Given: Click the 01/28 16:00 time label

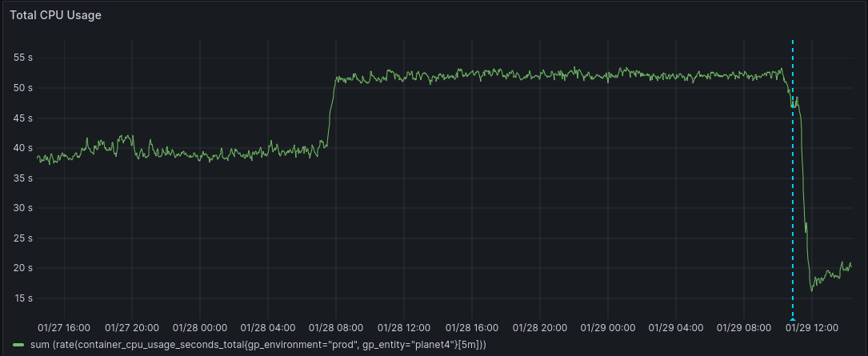Looking at the screenshot, I should pyautogui.click(x=472, y=328).
